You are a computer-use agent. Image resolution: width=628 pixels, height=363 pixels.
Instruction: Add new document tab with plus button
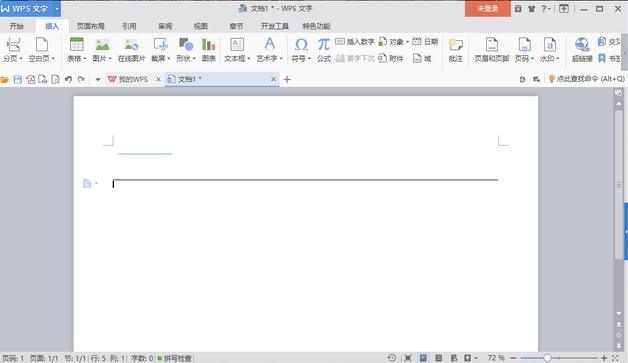tap(287, 80)
